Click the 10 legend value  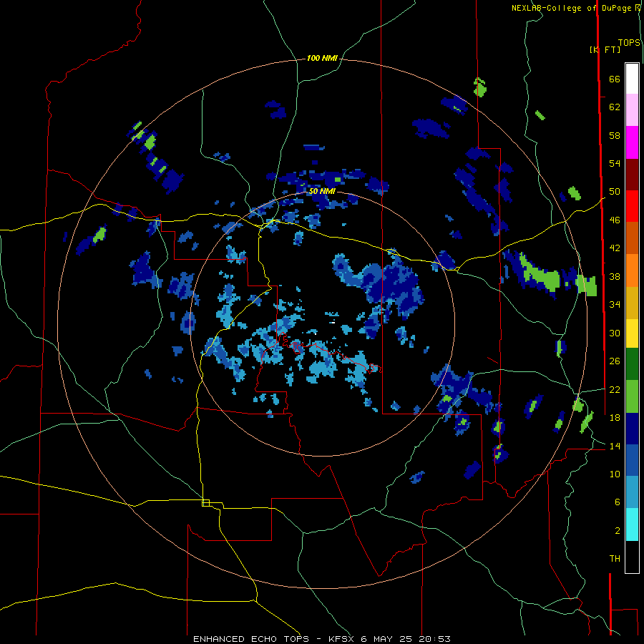click(615, 474)
